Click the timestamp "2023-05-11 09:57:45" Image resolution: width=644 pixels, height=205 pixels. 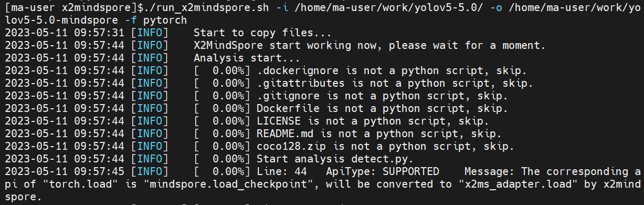pyautogui.click(x=65, y=172)
